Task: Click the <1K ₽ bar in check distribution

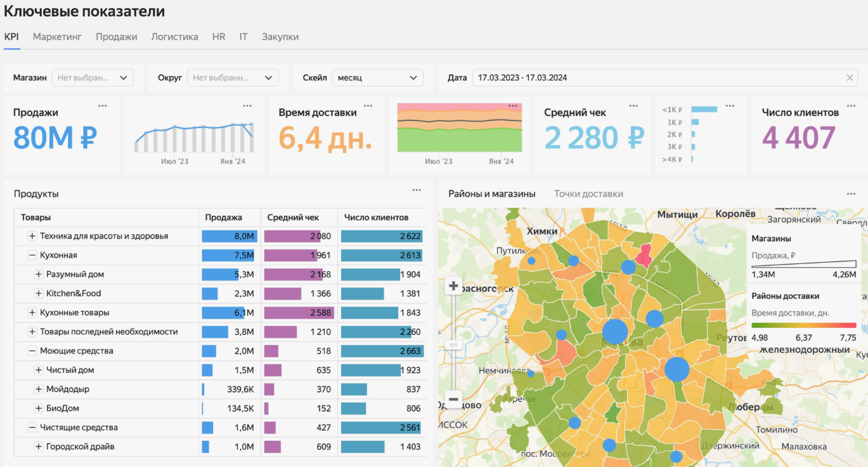Action: (704, 109)
